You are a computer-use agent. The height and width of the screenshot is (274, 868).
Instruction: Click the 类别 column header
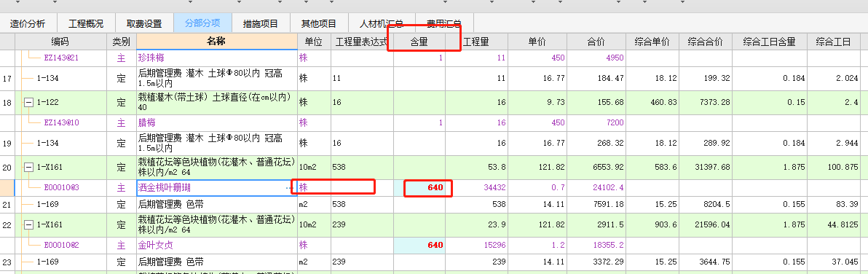[x=121, y=42]
